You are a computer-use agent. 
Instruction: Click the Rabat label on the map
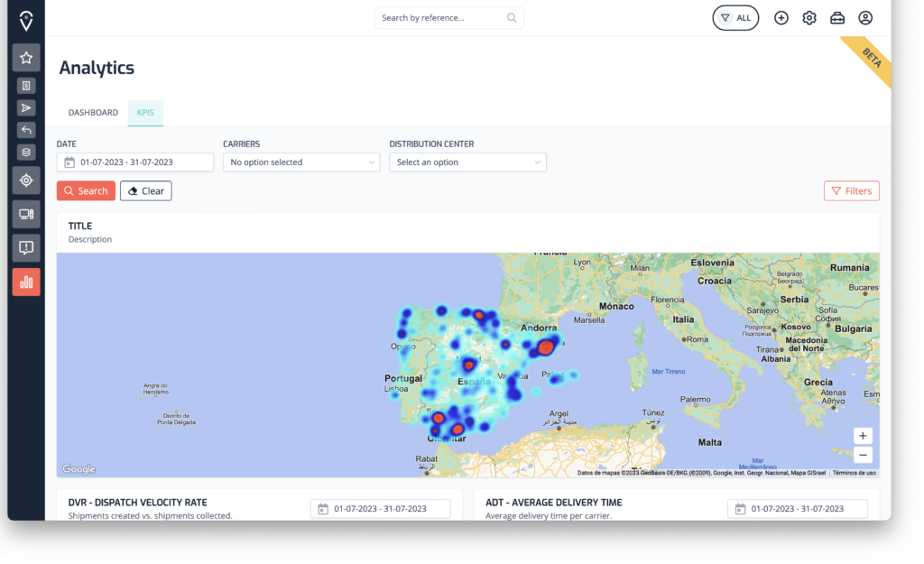click(427, 459)
